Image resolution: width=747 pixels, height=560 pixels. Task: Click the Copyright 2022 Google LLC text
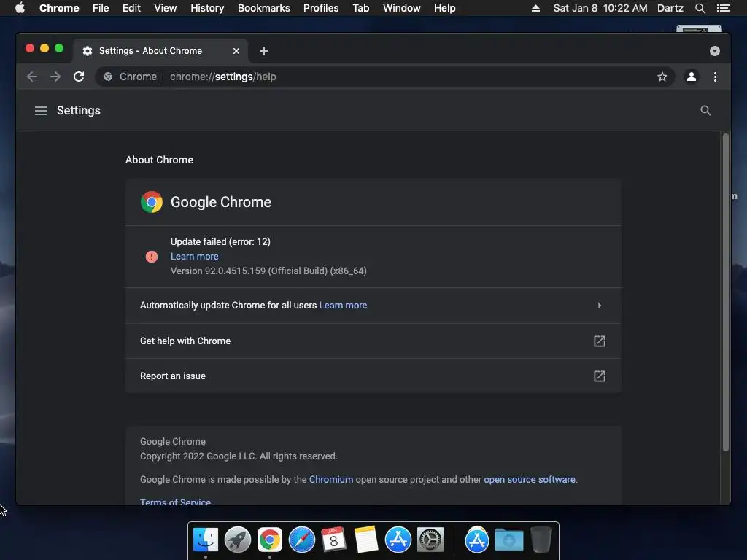(x=239, y=456)
